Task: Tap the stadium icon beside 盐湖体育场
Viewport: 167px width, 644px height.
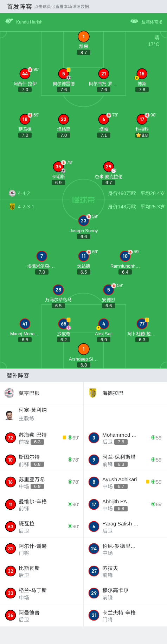Action: tap(134, 21)
